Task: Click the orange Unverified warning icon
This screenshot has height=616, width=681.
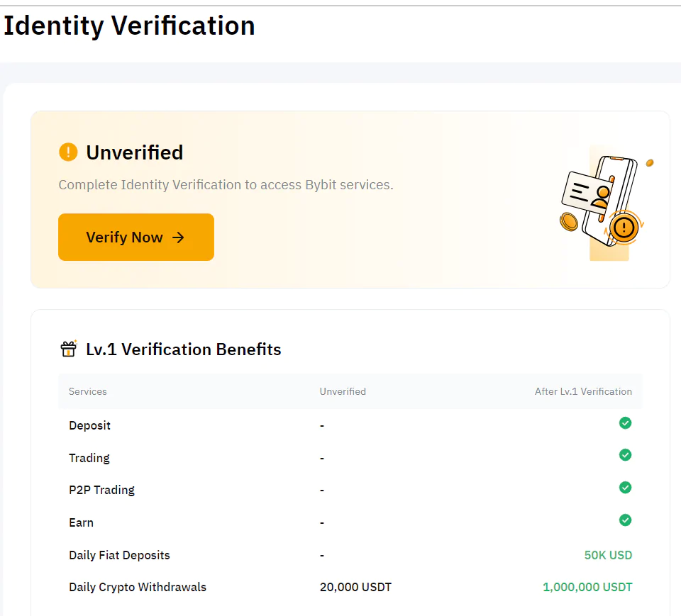Action: click(x=68, y=152)
